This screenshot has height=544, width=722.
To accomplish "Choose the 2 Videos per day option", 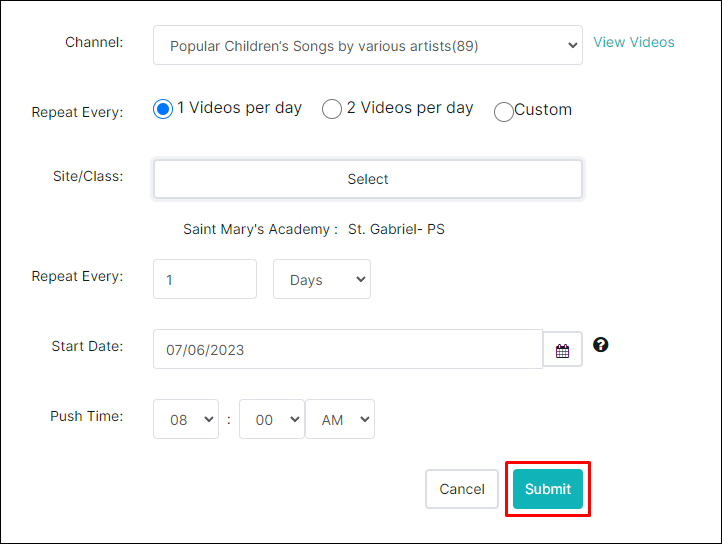I will [x=332, y=109].
